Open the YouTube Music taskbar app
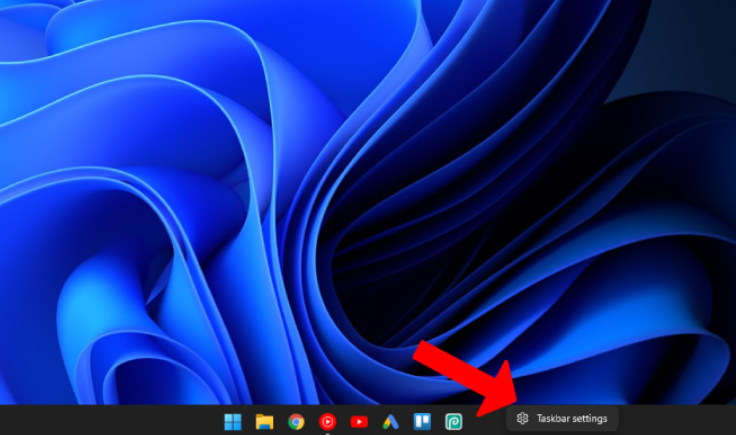The height and width of the screenshot is (435, 736). coord(327,422)
